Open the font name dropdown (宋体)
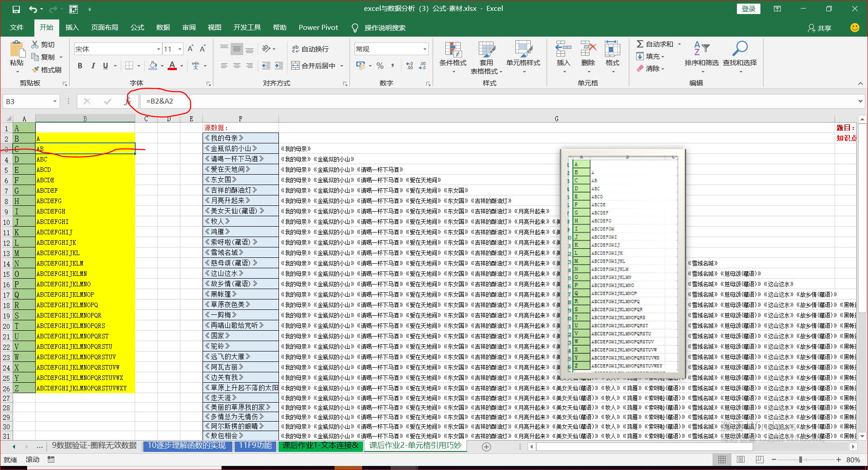The height and width of the screenshot is (470, 868). [x=159, y=49]
